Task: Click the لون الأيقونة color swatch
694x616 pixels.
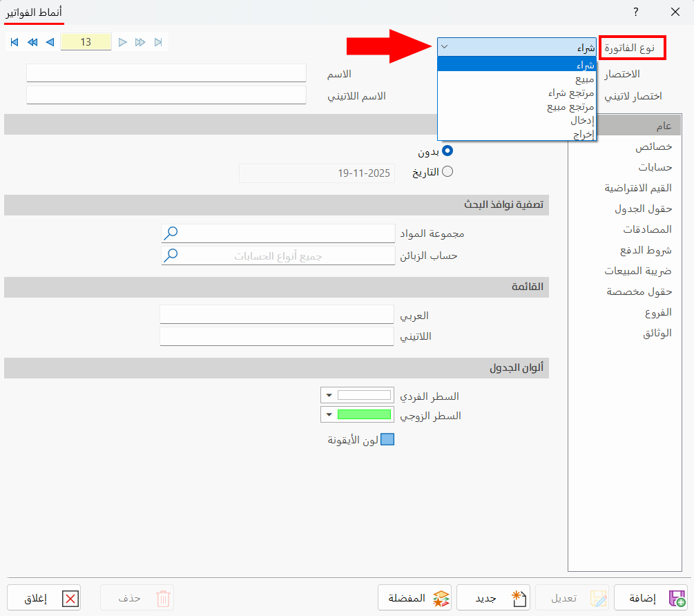Action: point(387,438)
